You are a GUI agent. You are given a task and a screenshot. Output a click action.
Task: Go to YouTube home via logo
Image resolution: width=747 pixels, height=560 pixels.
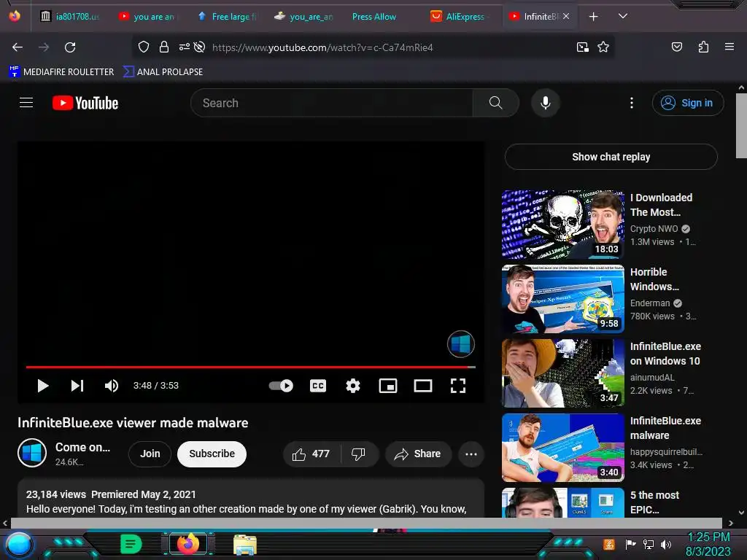pos(85,103)
